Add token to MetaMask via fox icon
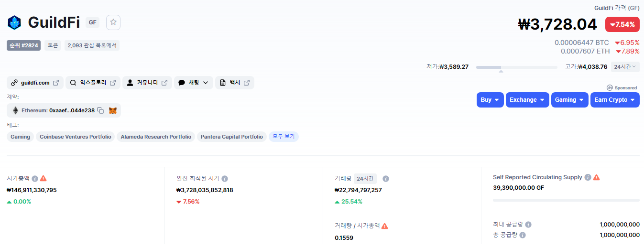The image size is (644, 248). (113, 110)
